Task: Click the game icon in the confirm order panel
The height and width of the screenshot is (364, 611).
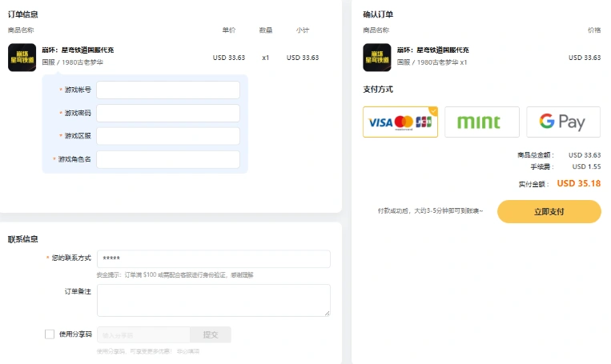Action: [377, 58]
